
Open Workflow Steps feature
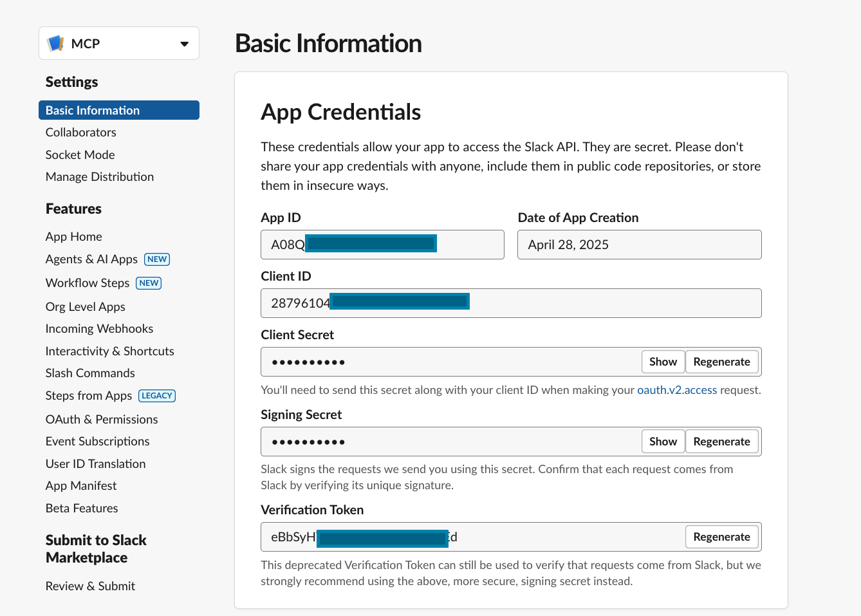tap(88, 283)
